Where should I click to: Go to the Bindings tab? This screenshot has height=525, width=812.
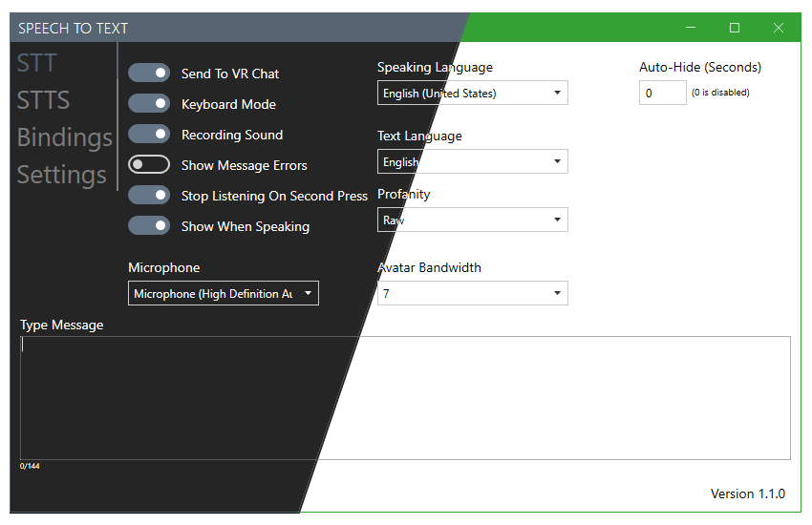pyautogui.click(x=65, y=137)
